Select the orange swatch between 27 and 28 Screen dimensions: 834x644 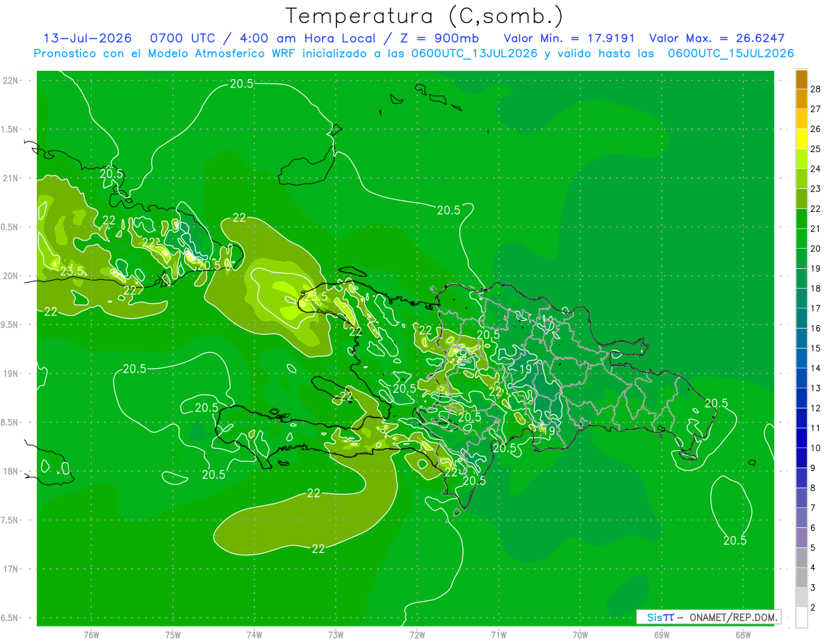(801, 99)
